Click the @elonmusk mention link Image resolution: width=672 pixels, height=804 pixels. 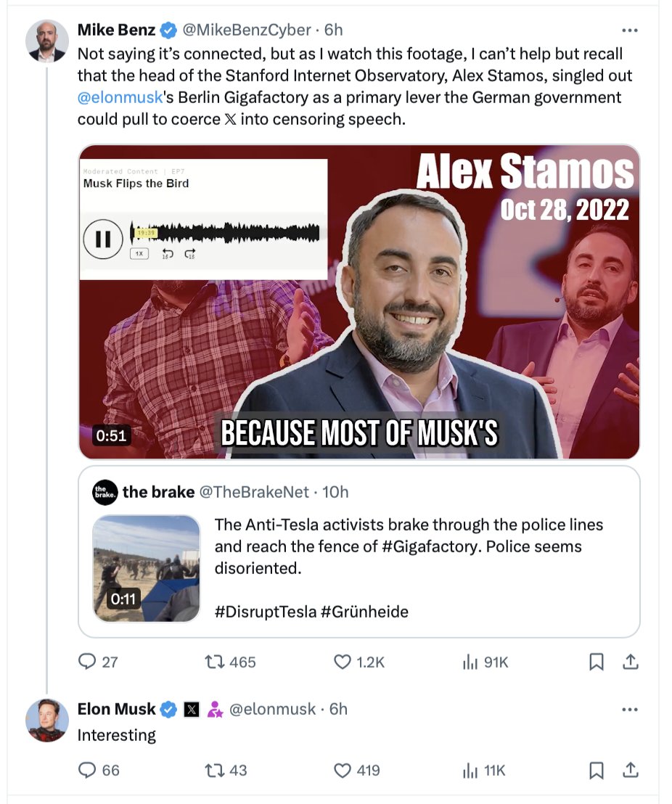(x=120, y=97)
